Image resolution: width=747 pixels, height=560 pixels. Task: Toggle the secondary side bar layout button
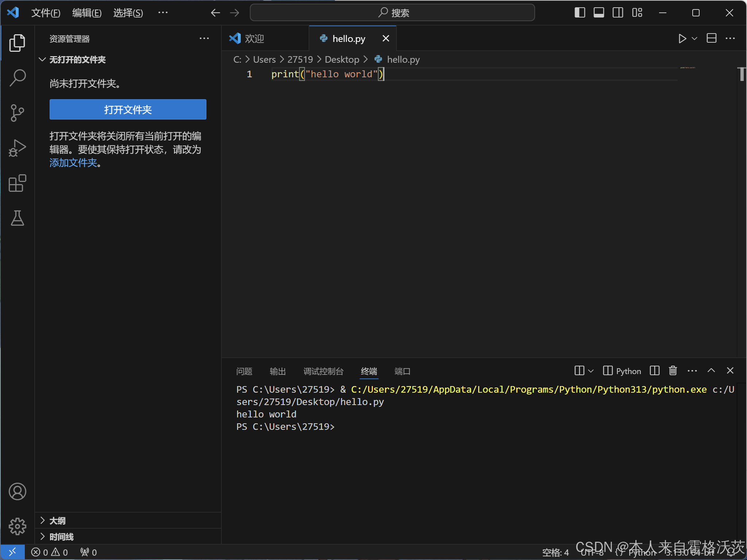click(618, 13)
